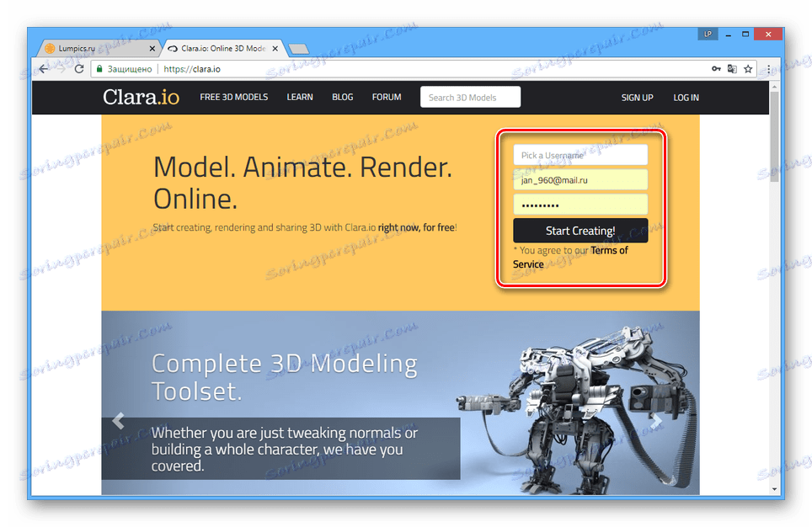The width and height of the screenshot is (812, 527).
Task: Open a new browser tab
Action: click(298, 49)
